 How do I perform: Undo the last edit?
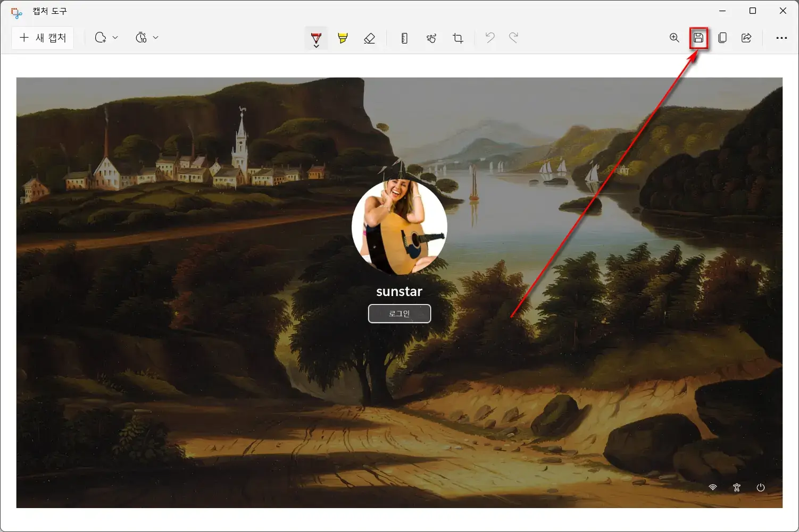490,38
